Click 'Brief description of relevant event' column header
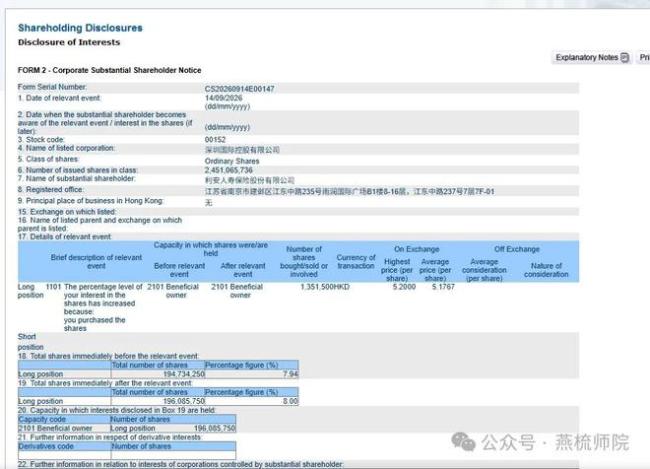This screenshot has height=469, width=650. (96, 262)
